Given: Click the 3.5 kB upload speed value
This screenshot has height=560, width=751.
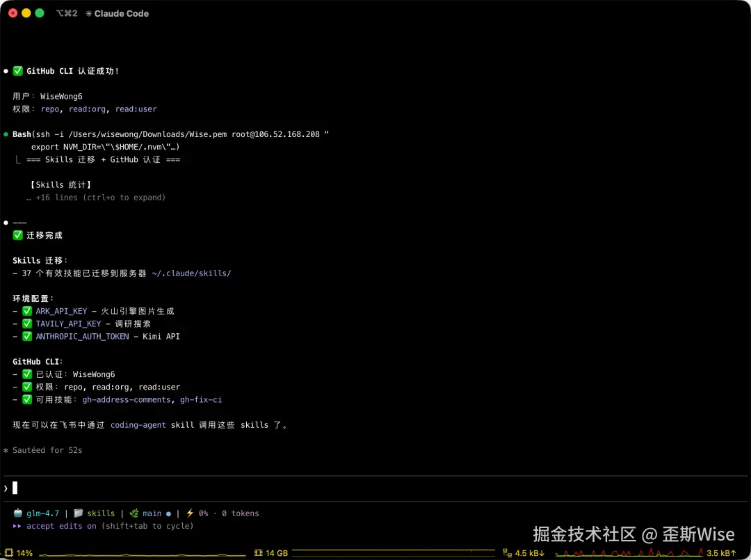Looking at the screenshot, I should 721,553.
